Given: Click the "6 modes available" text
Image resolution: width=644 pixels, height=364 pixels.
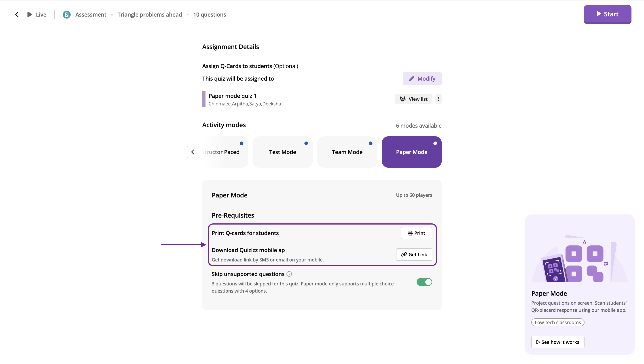Looking at the screenshot, I should 419,126.
